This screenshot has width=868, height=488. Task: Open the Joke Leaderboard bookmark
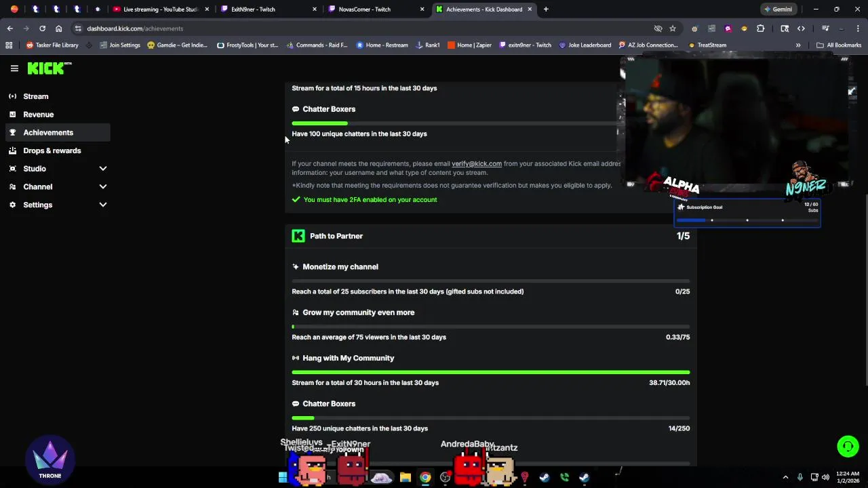[x=585, y=45]
